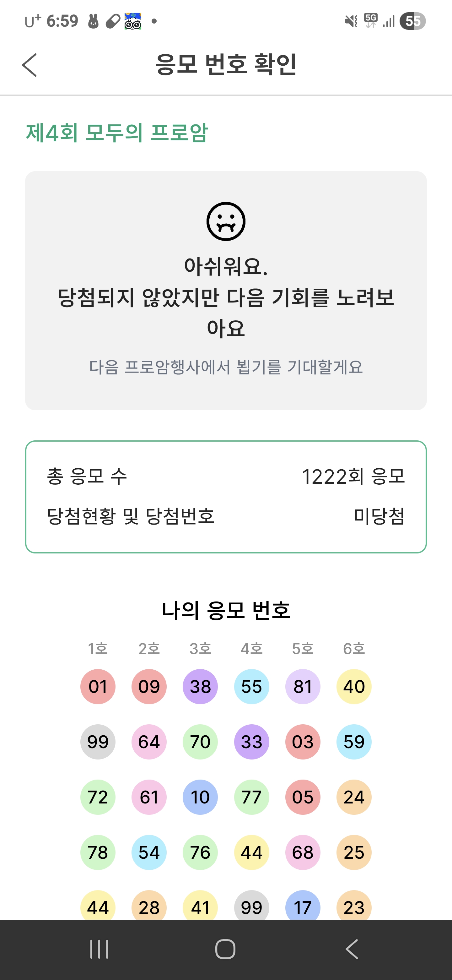Image resolution: width=452 pixels, height=980 pixels.
Task: Tap the rabbit notification icon in the status bar
Action: [x=93, y=21]
